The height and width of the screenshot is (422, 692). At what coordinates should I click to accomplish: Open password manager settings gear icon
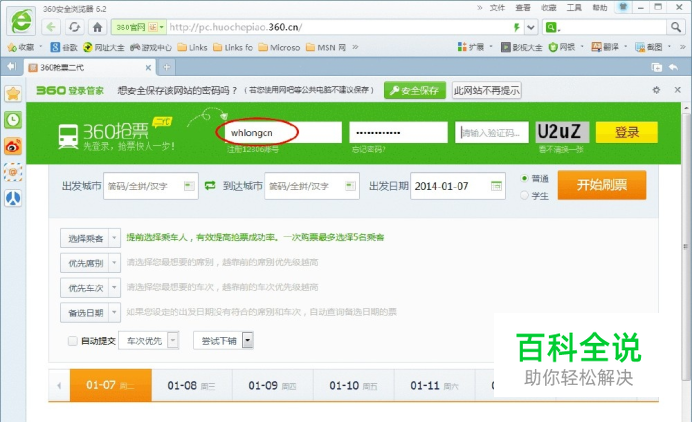click(656, 90)
